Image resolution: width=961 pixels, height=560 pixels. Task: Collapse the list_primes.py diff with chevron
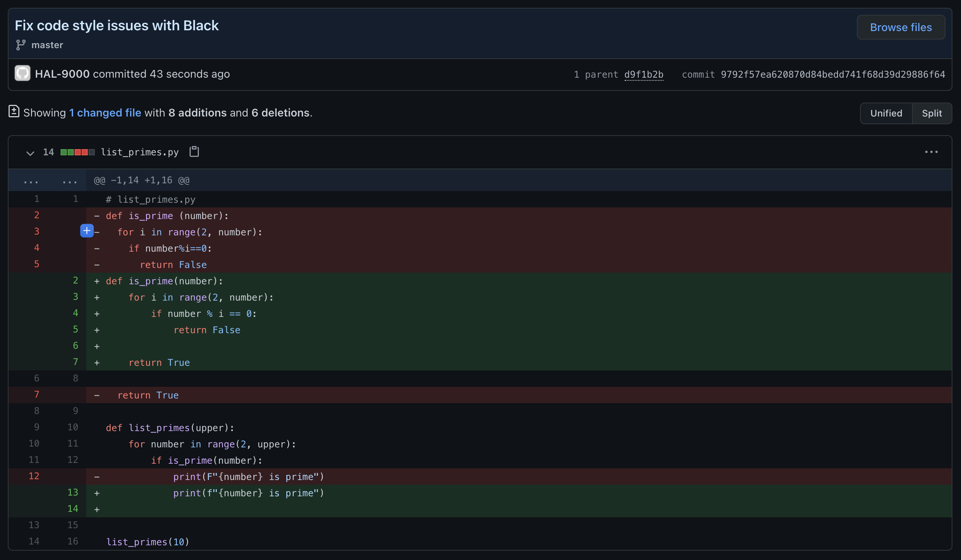tap(30, 153)
